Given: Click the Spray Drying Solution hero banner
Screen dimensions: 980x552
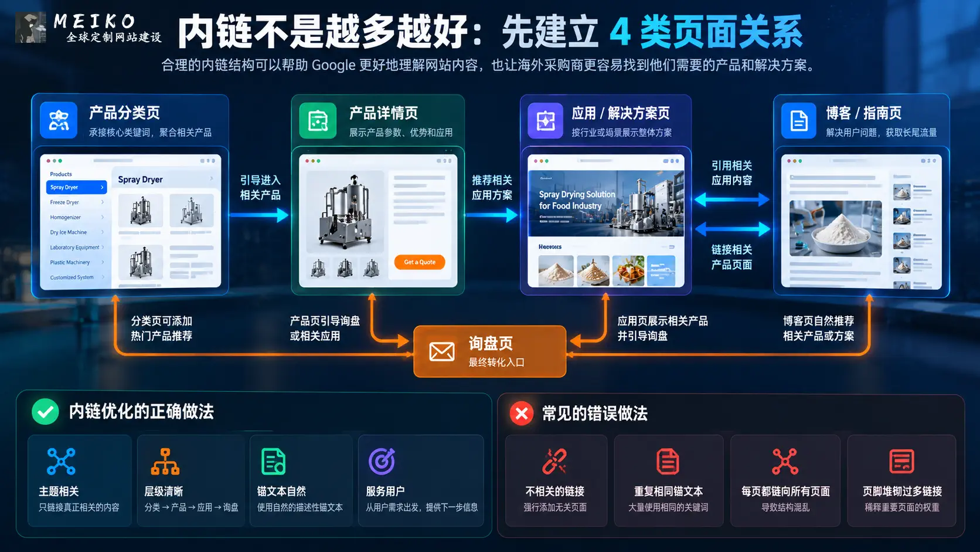Looking at the screenshot, I should pyautogui.click(x=606, y=203).
